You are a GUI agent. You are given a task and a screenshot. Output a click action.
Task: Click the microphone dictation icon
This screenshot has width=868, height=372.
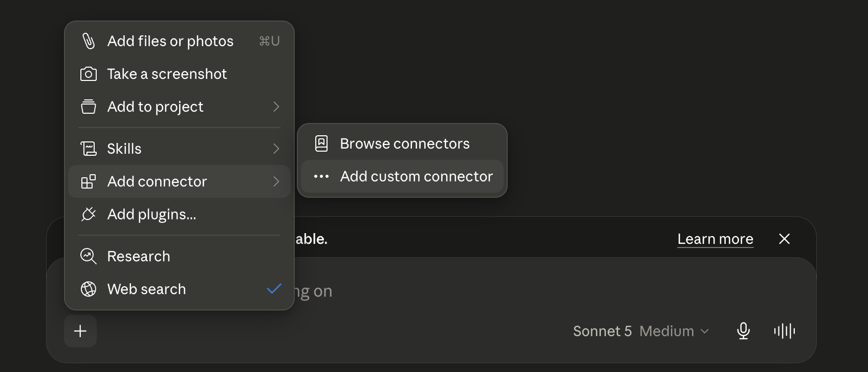pyautogui.click(x=743, y=331)
